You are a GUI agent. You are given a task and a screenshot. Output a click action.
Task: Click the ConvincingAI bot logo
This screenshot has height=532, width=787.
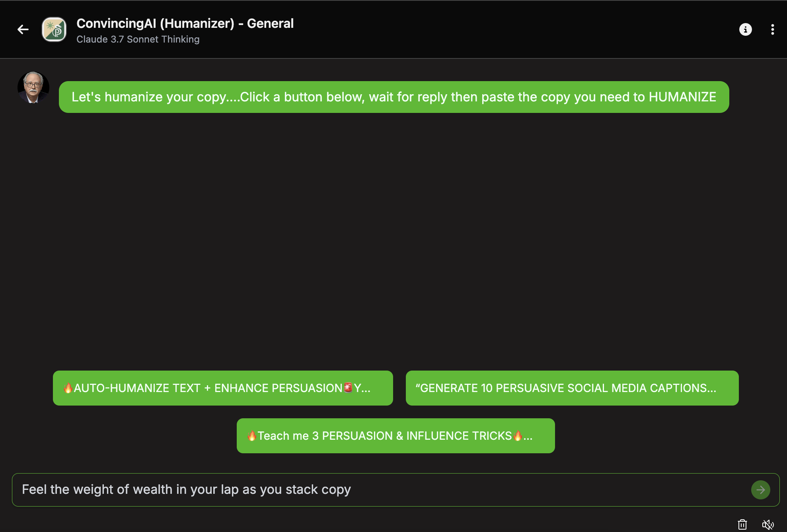(x=54, y=29)
